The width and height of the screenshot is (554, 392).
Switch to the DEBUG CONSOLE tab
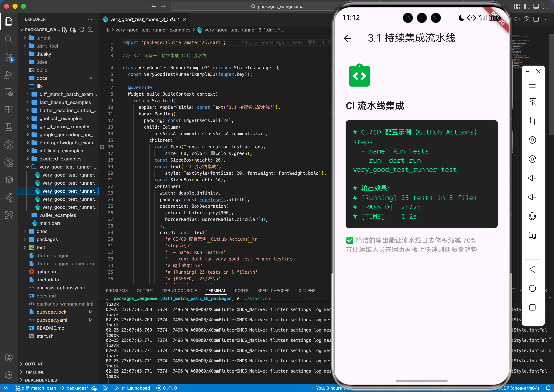tap(179, 290)
